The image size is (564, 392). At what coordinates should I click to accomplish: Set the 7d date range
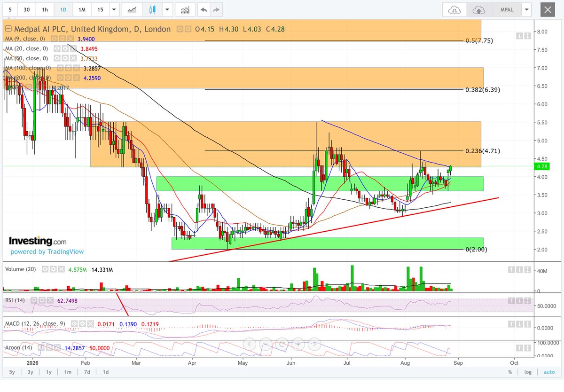(x=87, y=372)
